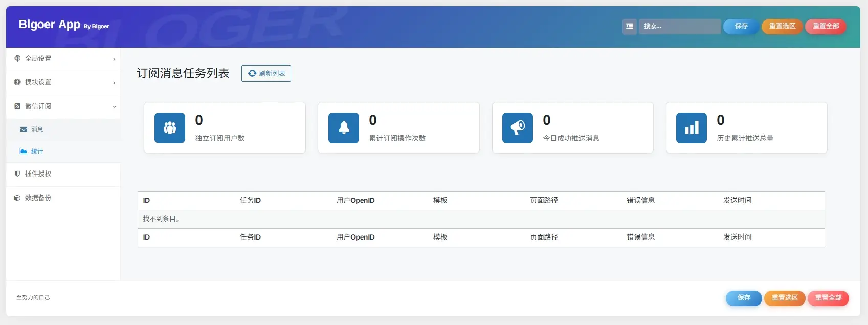
Task: Click the 统计 chart icon
Action: point(24,151)
